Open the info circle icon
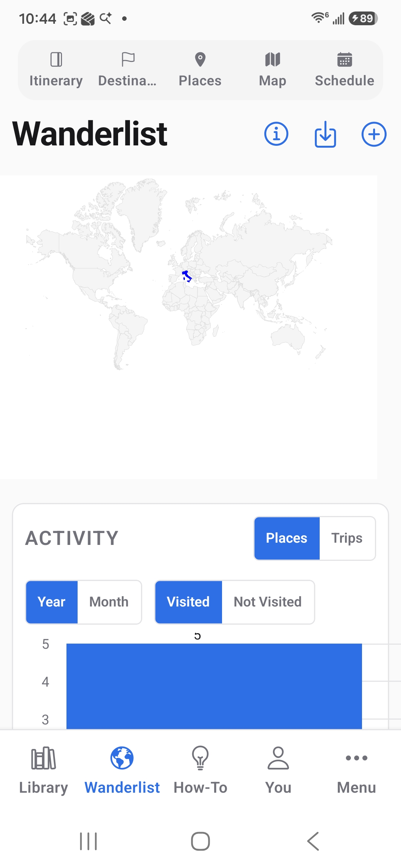Screen dimensions: 401x868 point(276,134)
